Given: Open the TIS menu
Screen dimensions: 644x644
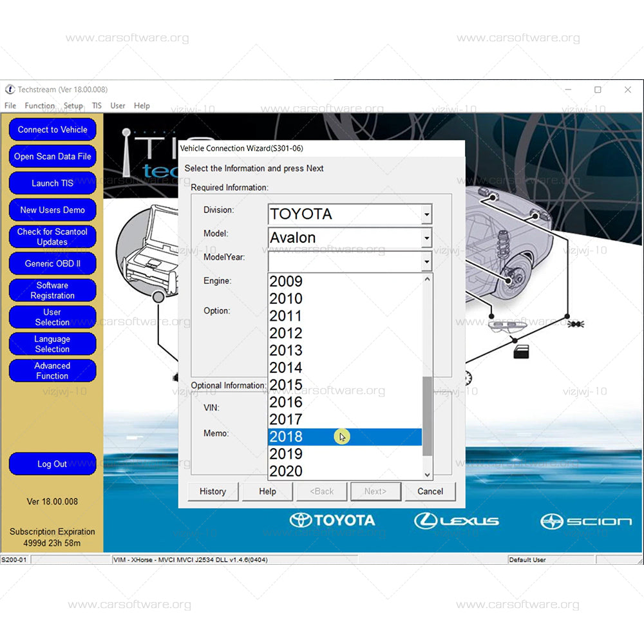Looking at the screenshot, I should click(x=97, y=106).
